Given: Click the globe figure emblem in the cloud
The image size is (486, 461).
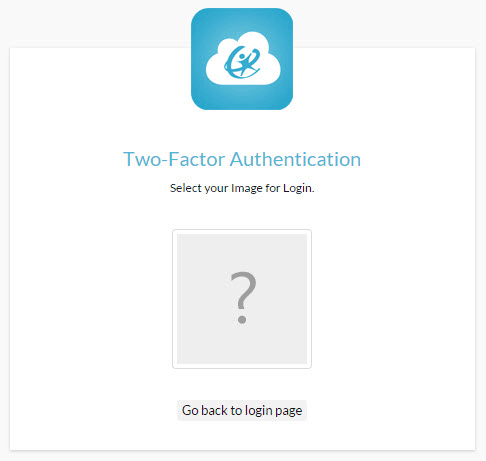Looking at the screenshot, I should [242, 62].
